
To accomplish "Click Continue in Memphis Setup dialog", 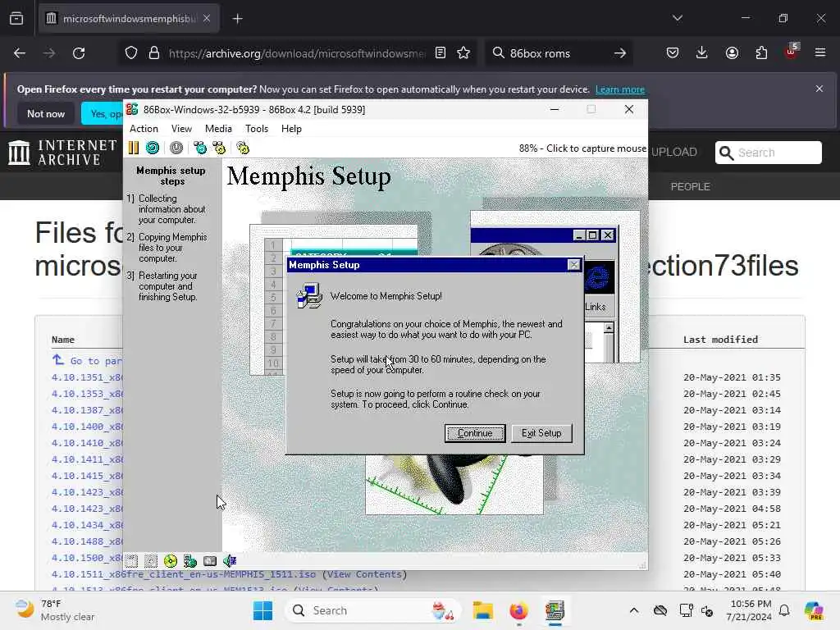I will 475,433.
